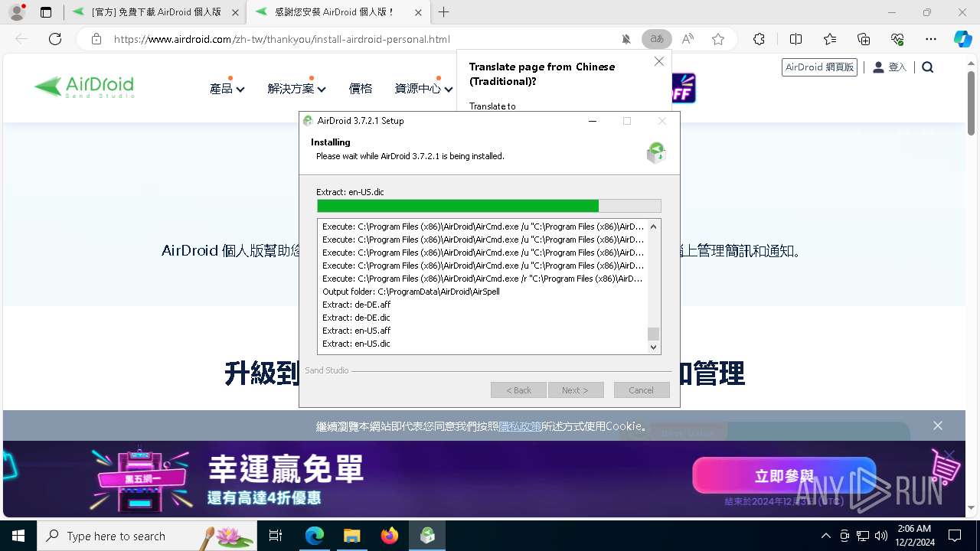Expand the 資源中心 menu
This screenshot has width=980, height=551.
(x=423, y=89)
